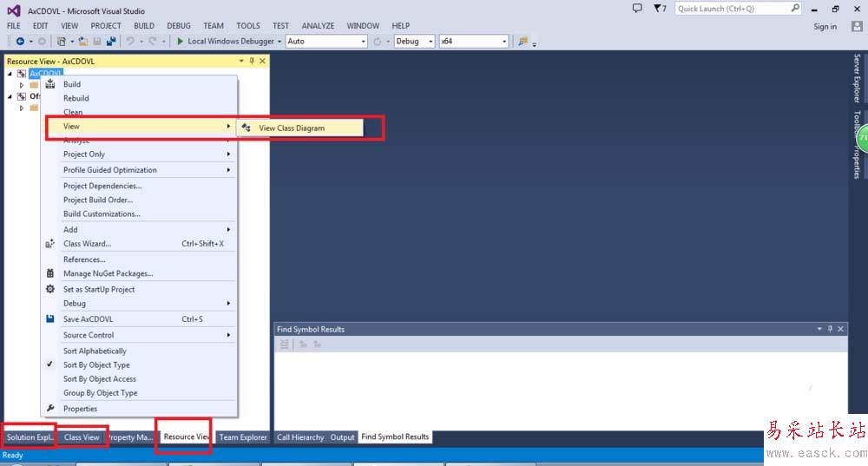Open the Auto solution configurations combo box
Screen dimensions: 868x466
326,42
